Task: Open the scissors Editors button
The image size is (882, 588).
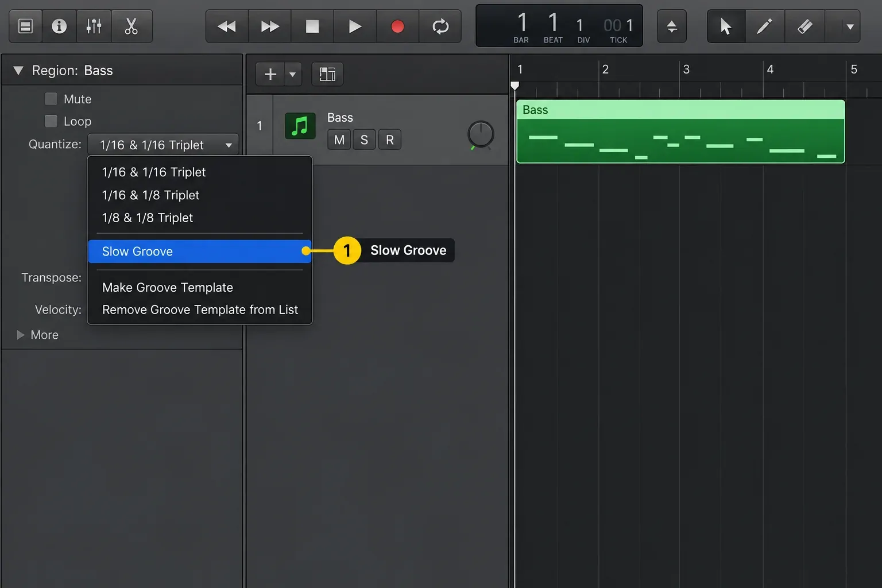Action: point(131,26)
